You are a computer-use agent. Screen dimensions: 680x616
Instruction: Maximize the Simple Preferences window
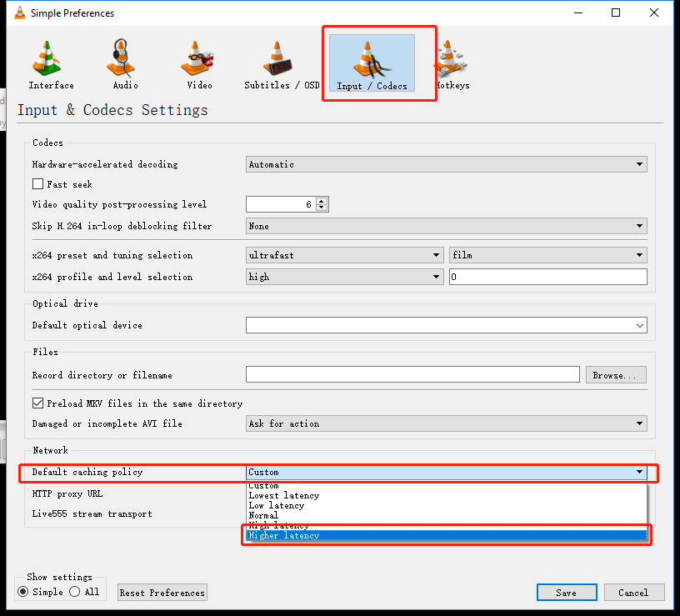pos(616,13)
